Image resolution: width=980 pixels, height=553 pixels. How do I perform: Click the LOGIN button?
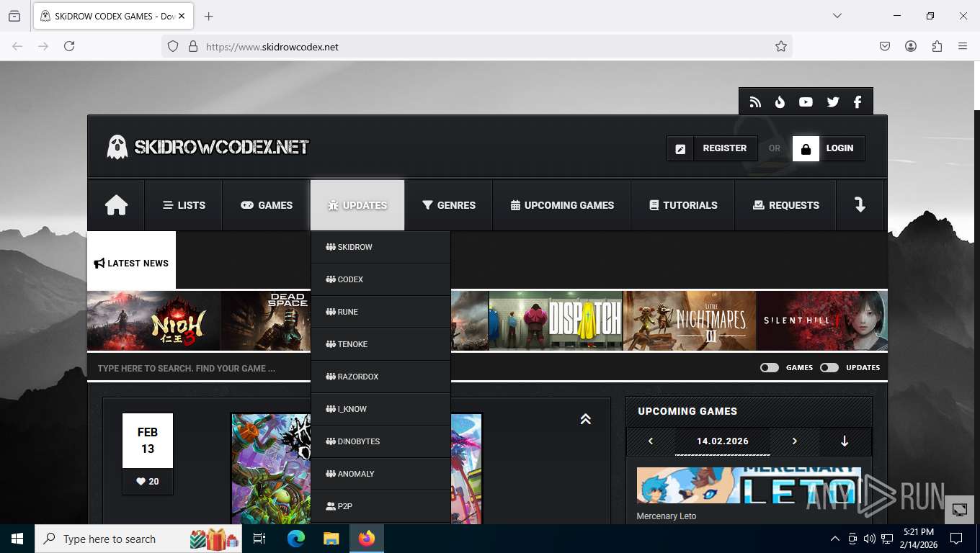coord(829,149)
